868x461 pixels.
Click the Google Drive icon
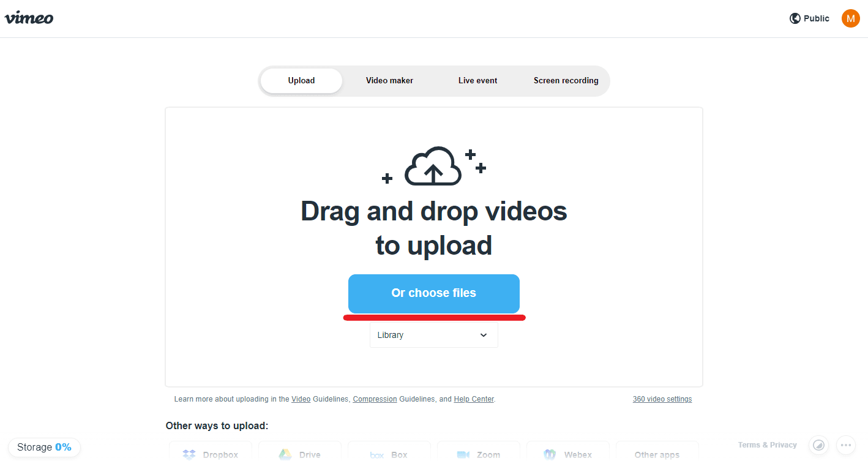coord(285,454)
